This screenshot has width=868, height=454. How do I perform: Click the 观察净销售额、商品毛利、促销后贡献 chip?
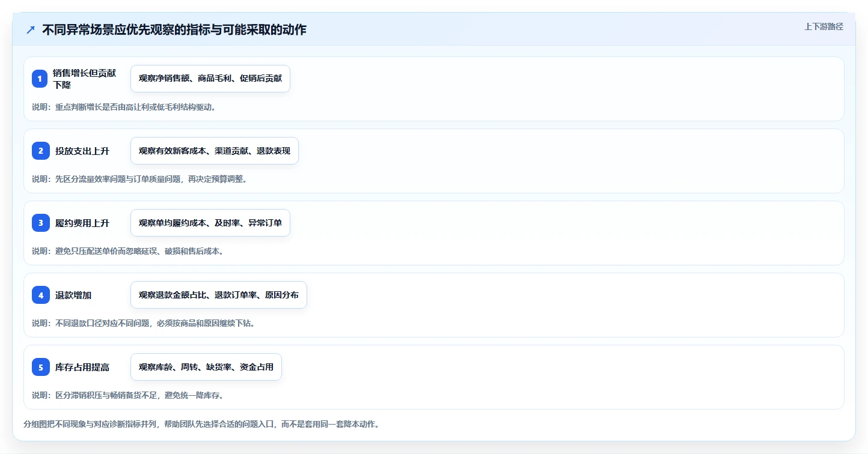tap(210, 79)
